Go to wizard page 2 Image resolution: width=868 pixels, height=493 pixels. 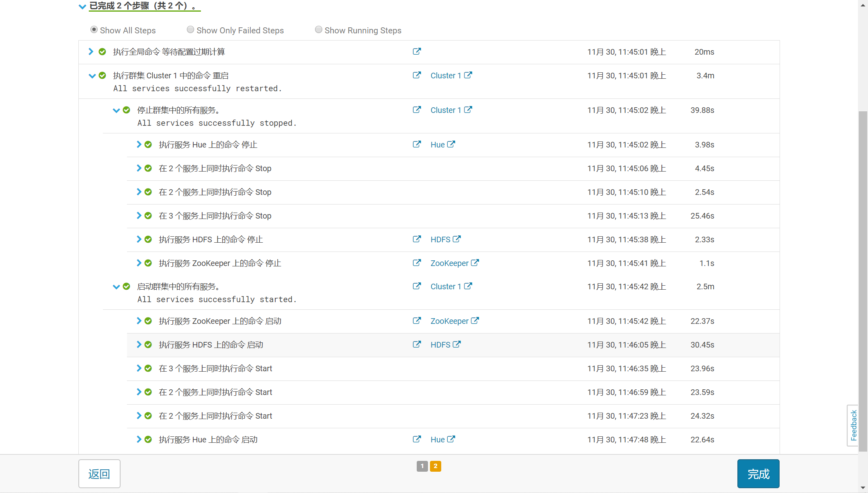[x=435, y=466]
